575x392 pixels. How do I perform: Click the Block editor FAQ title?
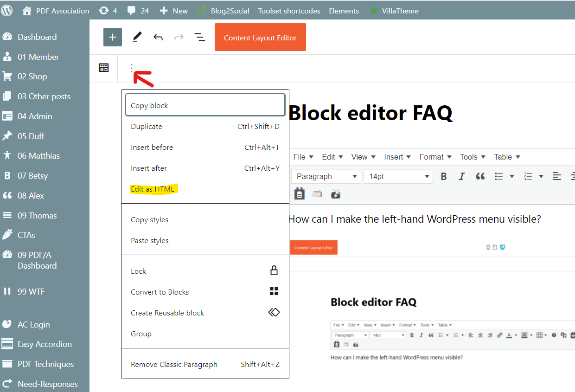370,113
